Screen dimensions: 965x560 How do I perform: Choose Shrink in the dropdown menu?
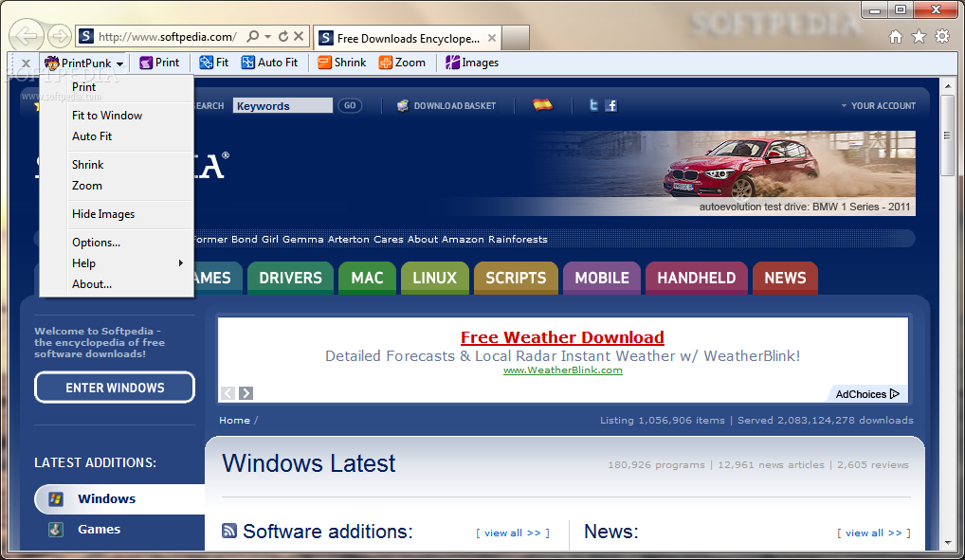pos(117,164)
